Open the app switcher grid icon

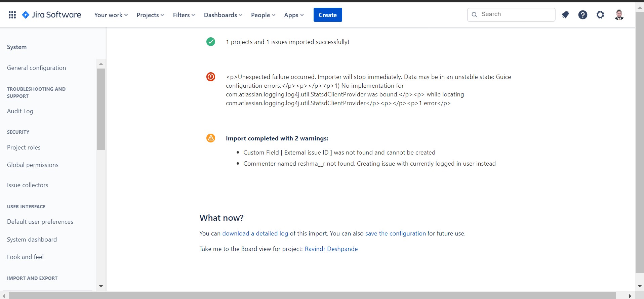(12, 15)
